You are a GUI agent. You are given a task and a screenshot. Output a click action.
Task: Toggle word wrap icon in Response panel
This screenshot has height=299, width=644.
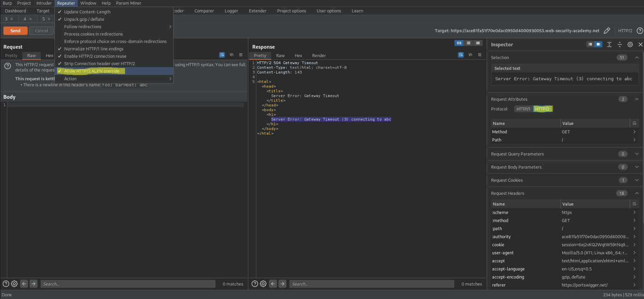pyautogui.click(x=460, y=55)
